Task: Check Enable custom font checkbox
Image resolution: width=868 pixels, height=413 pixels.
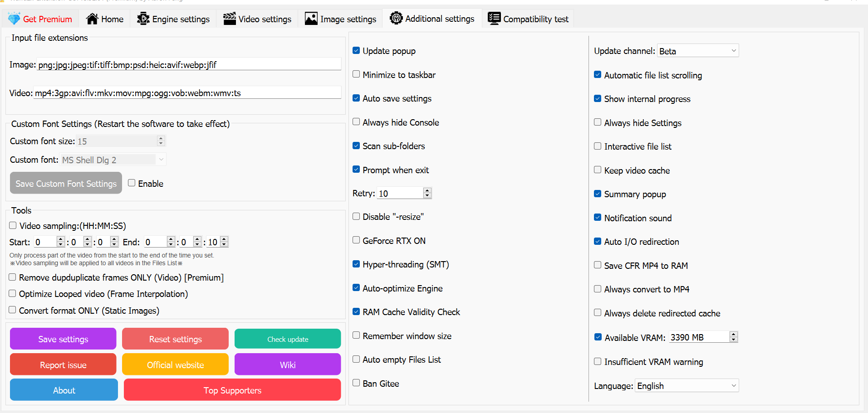Action: (132, 183)
